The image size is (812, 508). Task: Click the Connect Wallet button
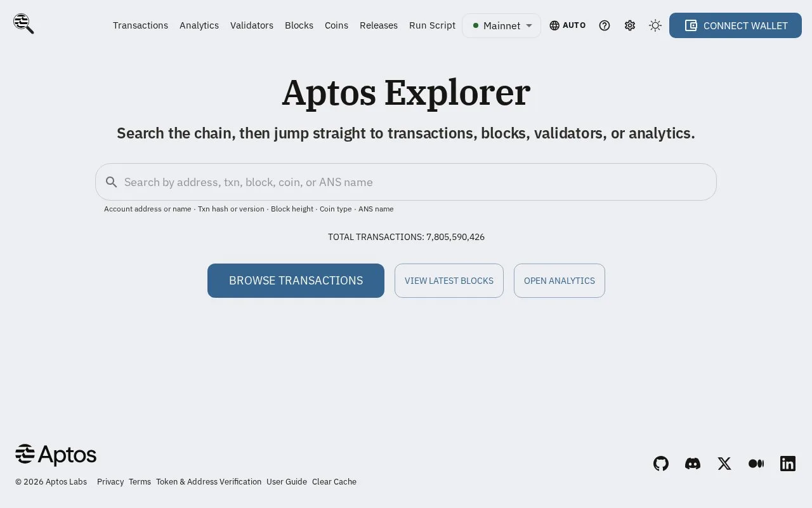point(735,25)
